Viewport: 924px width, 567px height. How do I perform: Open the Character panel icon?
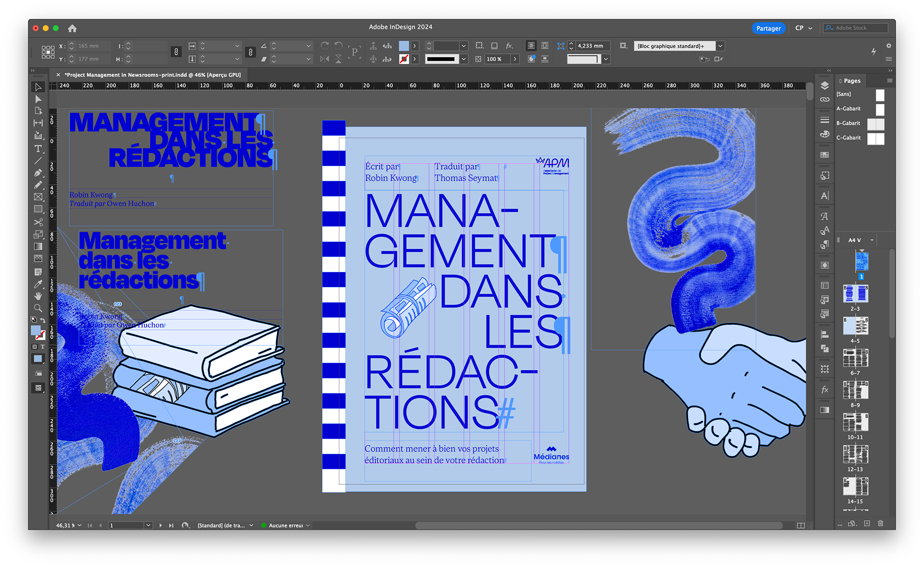tap(824, 196)
